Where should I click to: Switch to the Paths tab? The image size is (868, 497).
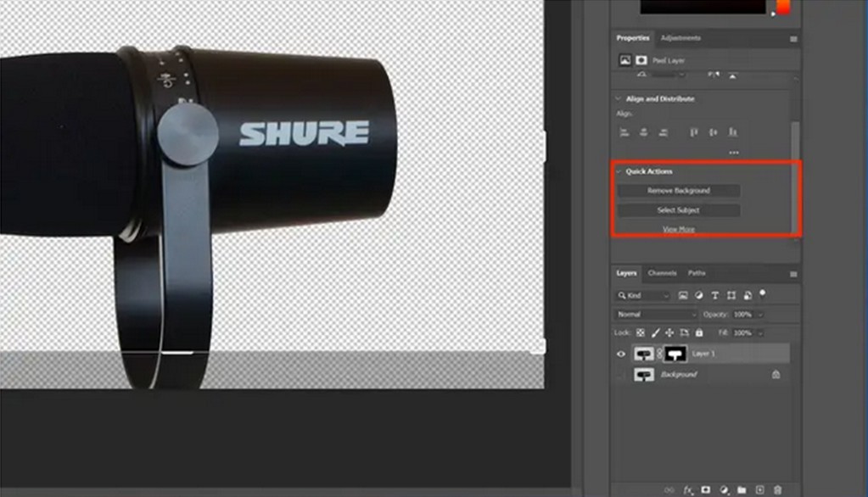[x=697, y=273]
